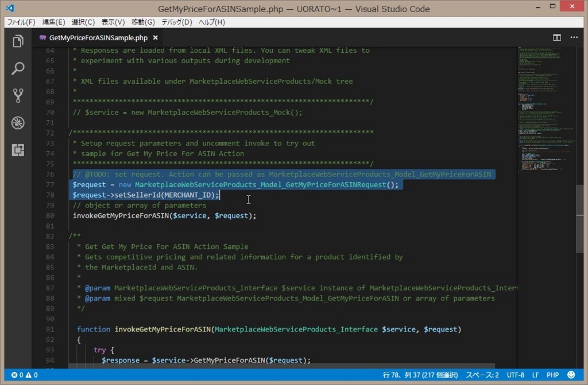Click the word invokeGetMyPriceForASIN on line 80

[121, 215]
